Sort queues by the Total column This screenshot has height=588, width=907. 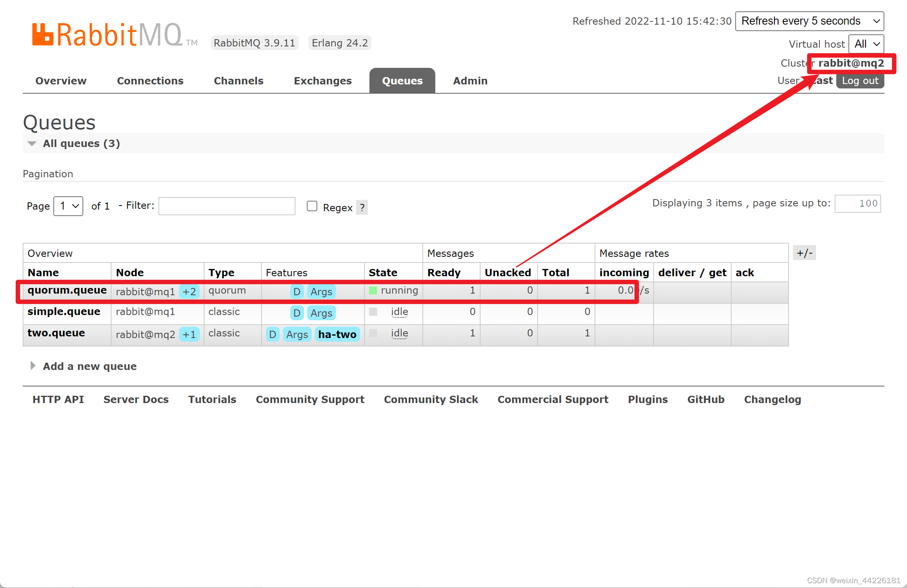pyautogui.click(x=556, y=273)
